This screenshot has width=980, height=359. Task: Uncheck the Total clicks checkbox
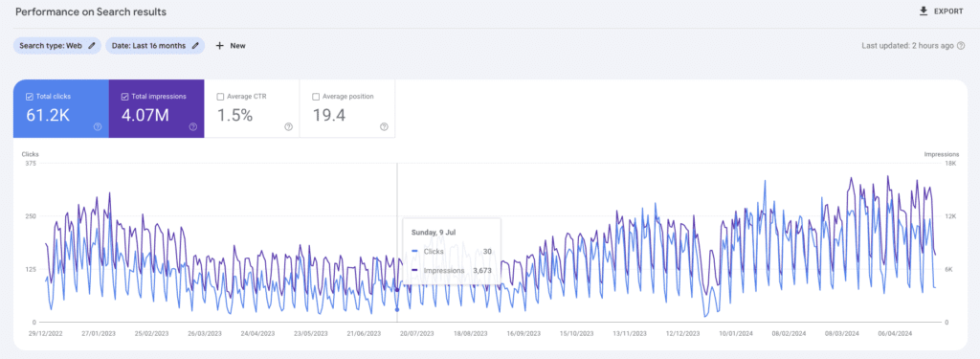pyautogui.click(x=30, y=97)
